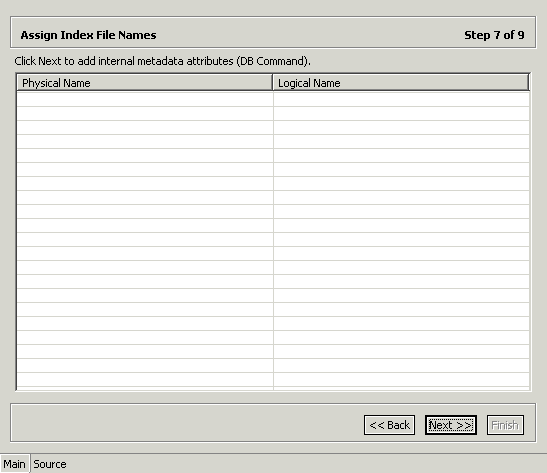
Task: Click the Step 7 of 9 label
Action: pos(494,35)
